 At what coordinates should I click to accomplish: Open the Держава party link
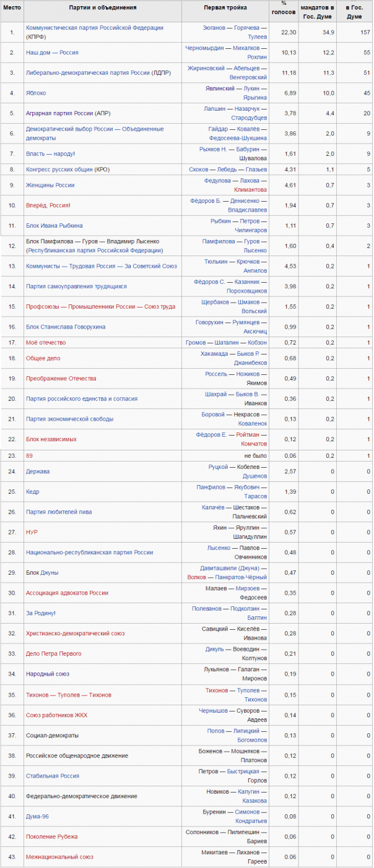(x=38, y=471)
